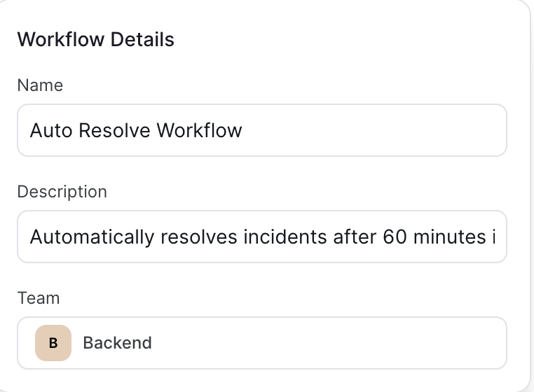The width and height of the screenshot is (534, 392).
Task: Click the word incidents in Description
Action: [285, 237]
